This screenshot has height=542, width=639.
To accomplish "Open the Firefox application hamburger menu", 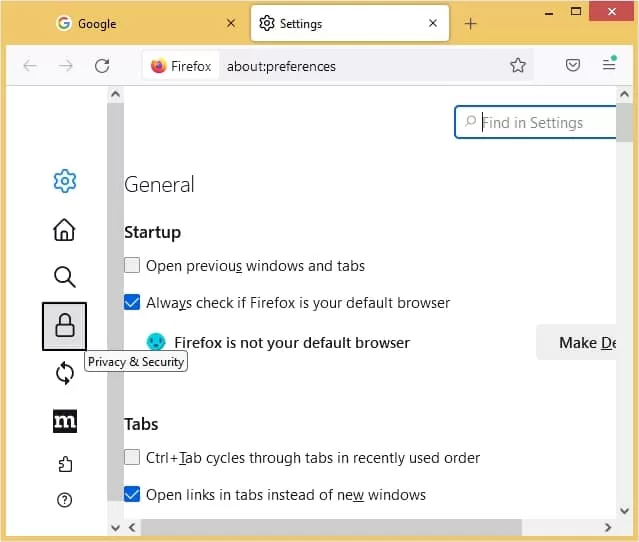I will pos(609,64).
